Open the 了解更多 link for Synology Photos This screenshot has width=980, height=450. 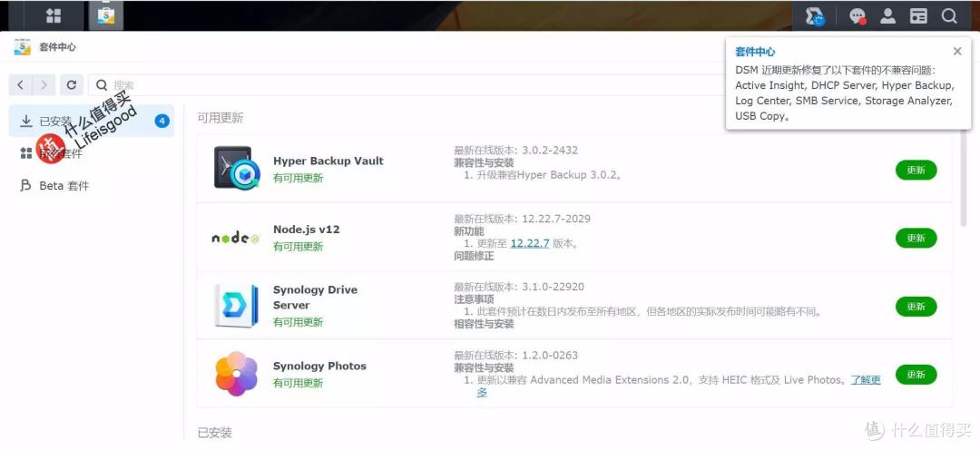point(867,380)
